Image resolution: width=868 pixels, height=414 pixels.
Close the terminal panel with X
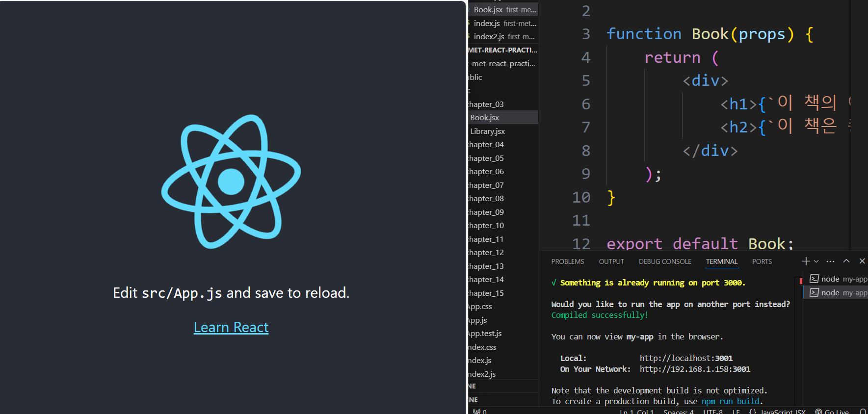[x=862, y=261]
